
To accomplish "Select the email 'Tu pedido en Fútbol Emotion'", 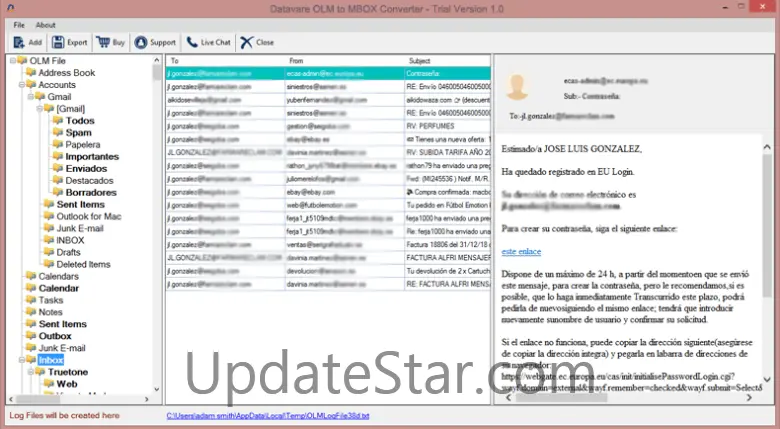I will [328, 205].
